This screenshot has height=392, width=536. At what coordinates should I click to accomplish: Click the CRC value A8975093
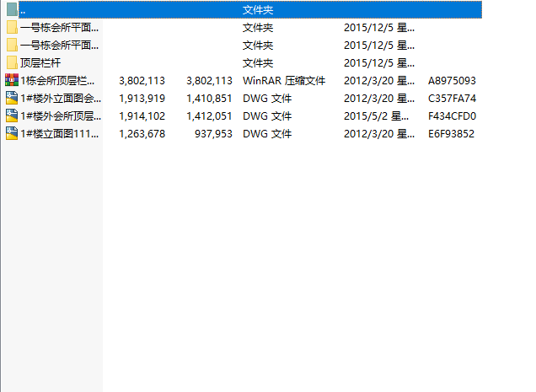[x=452, y=81]
